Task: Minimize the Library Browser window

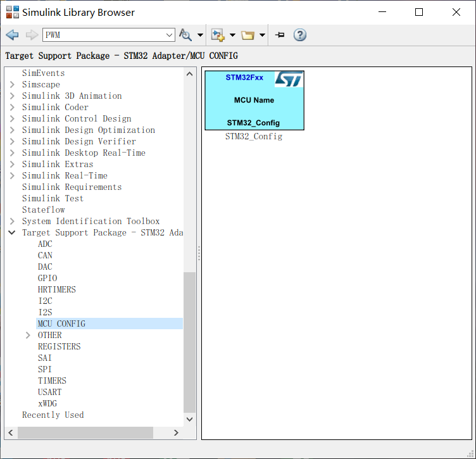Action: (x=382, y=12)
